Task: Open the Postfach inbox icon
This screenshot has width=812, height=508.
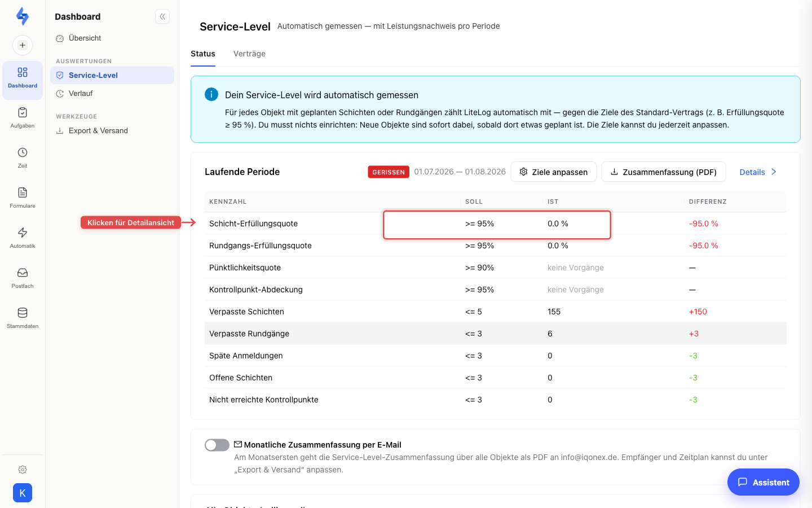Action: click(23, 273)
